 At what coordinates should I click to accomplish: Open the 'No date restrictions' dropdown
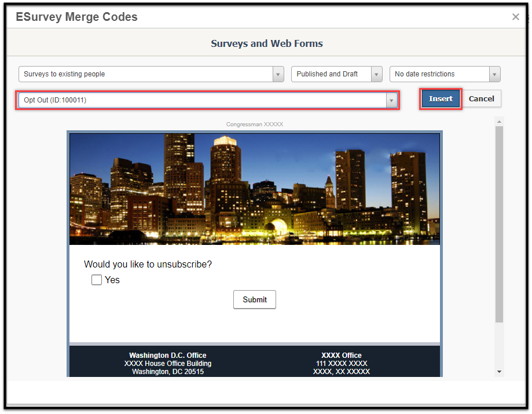tap(445, 74)
